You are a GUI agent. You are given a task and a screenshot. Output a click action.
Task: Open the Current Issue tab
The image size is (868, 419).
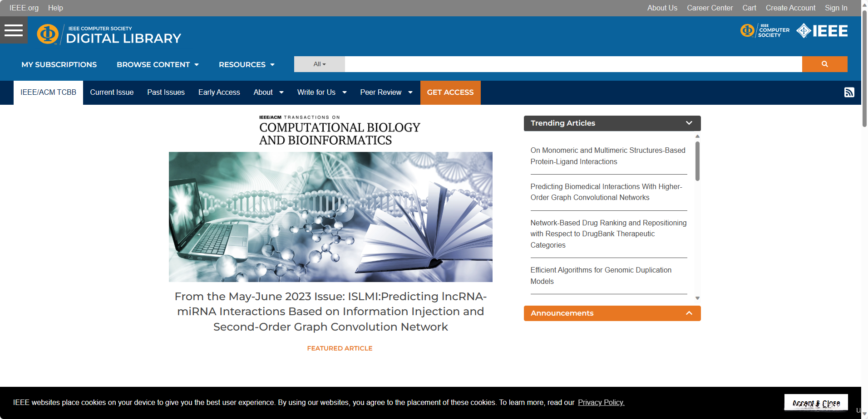click(x=112, y=93)
